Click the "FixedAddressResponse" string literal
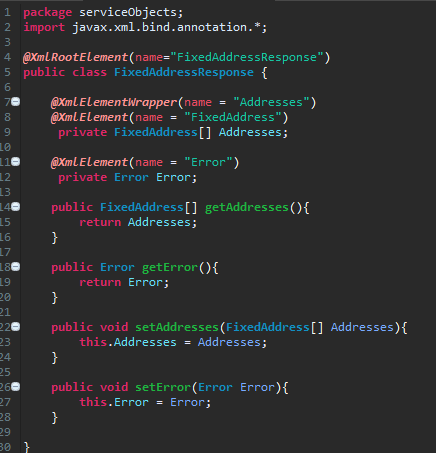 pyautogui.click(x=247, y=57)
